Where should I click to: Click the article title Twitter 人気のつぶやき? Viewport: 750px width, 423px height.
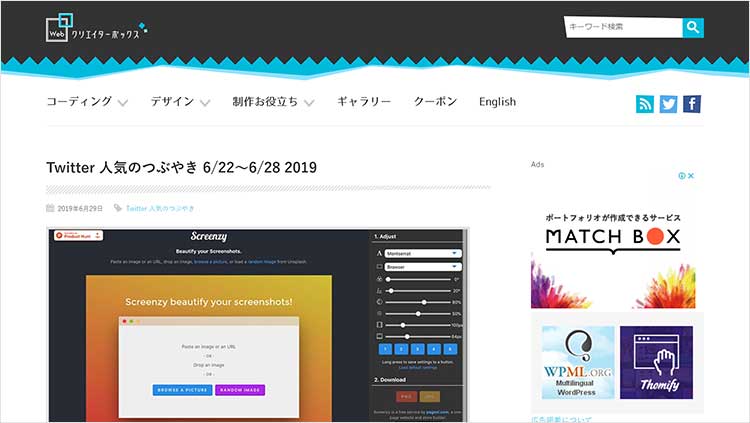pos(181,167)
